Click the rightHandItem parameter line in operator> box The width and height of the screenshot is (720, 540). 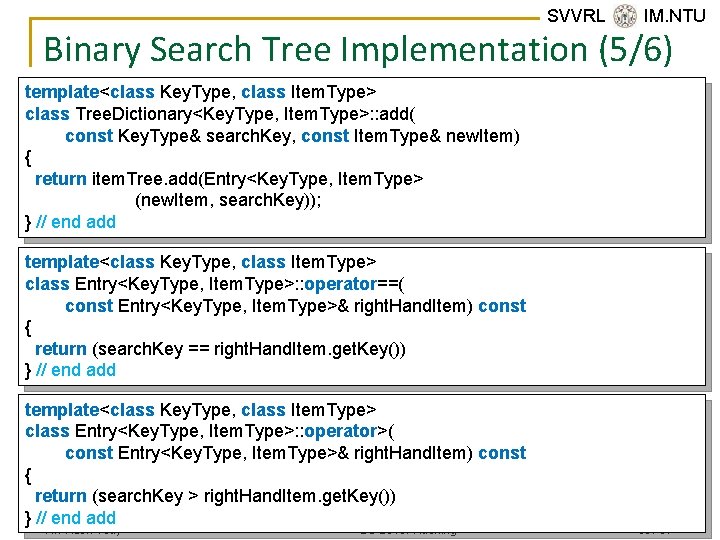tap(295, 453)
